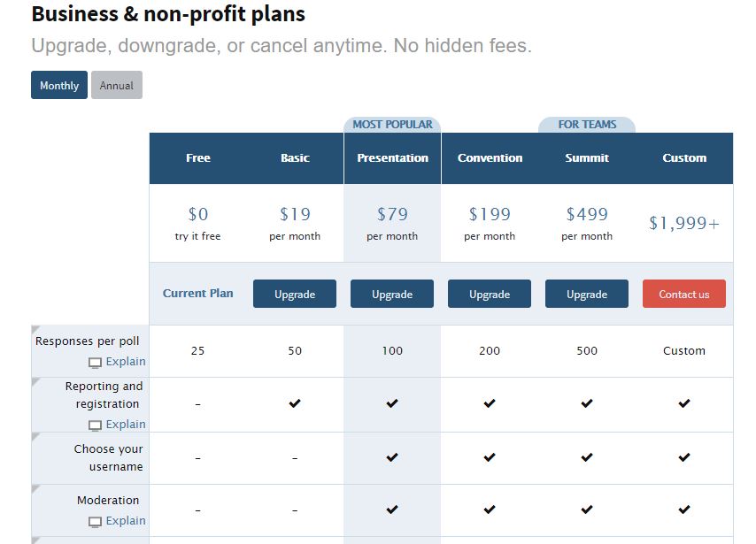Select the Custom plan column header

click(684, 158)
